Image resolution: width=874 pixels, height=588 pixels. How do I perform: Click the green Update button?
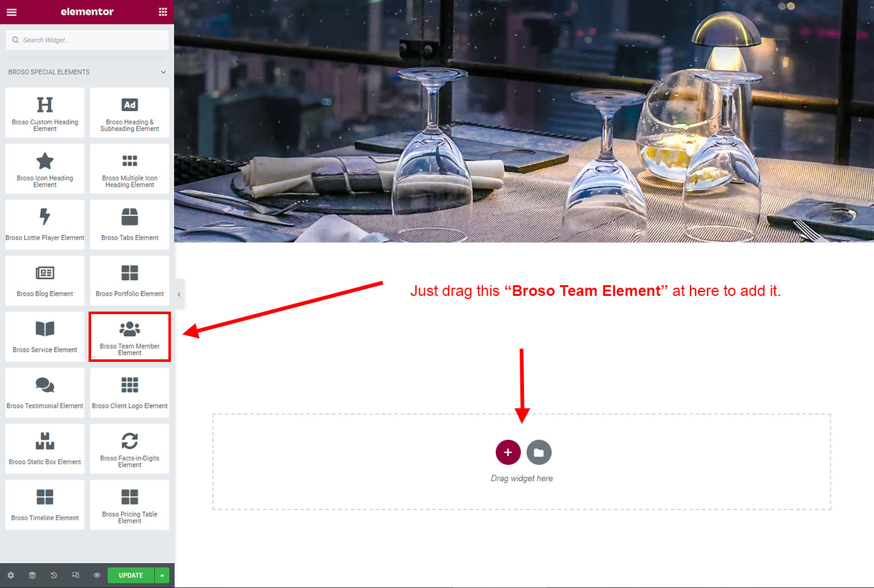[131, 575]
